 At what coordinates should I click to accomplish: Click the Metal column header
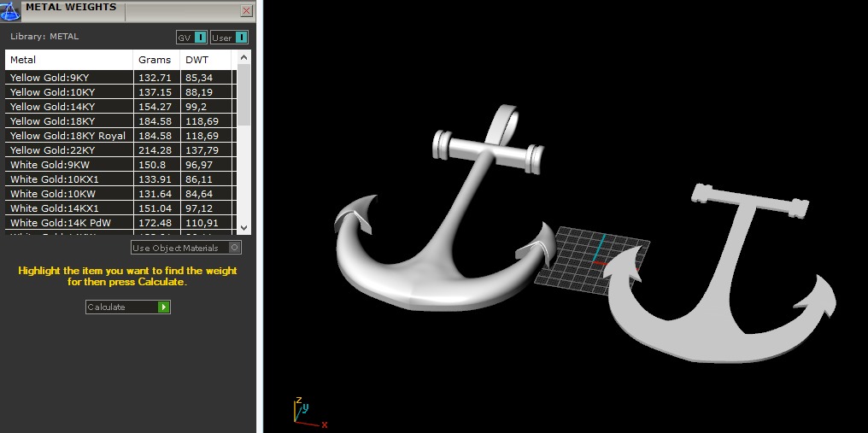pos(69,60)
